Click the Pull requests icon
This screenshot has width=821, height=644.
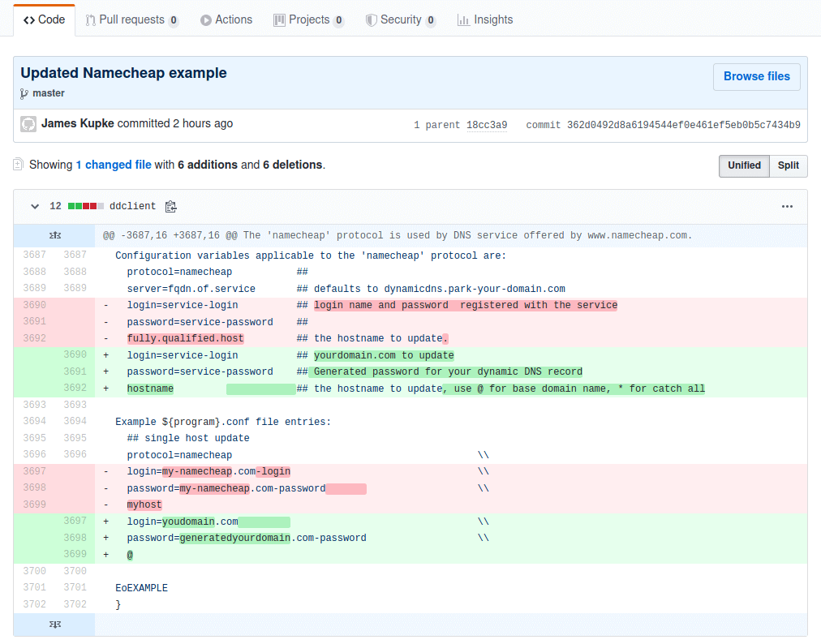tap(91, 20)
